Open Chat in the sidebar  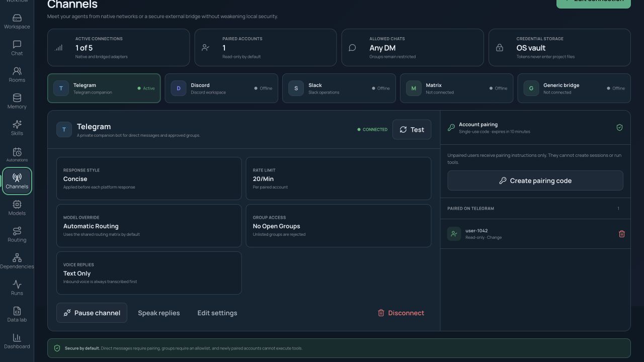click(x=17, y=48)
